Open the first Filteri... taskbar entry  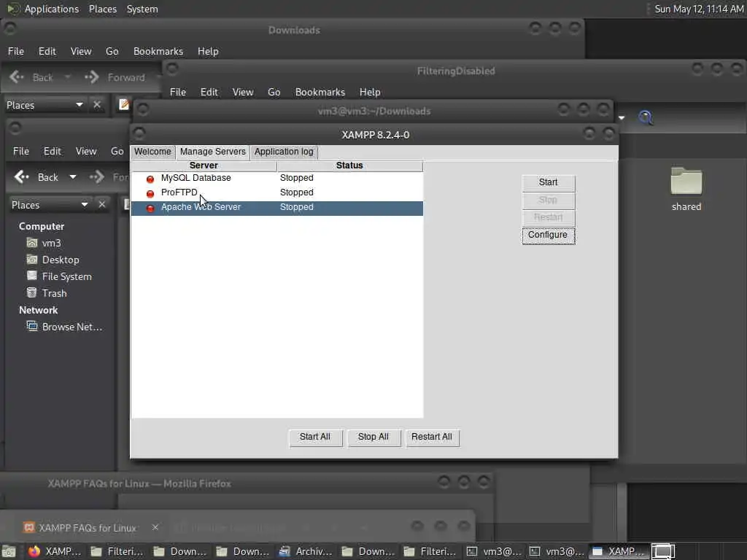117,551
